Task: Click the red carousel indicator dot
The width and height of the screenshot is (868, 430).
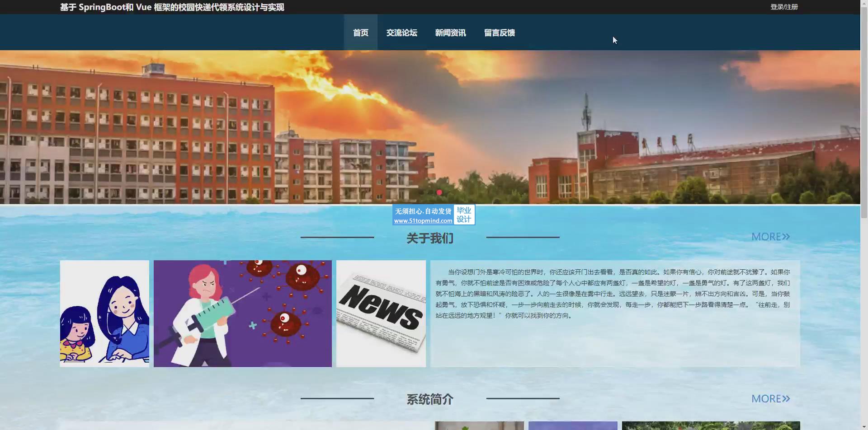Action: [439, 192]
